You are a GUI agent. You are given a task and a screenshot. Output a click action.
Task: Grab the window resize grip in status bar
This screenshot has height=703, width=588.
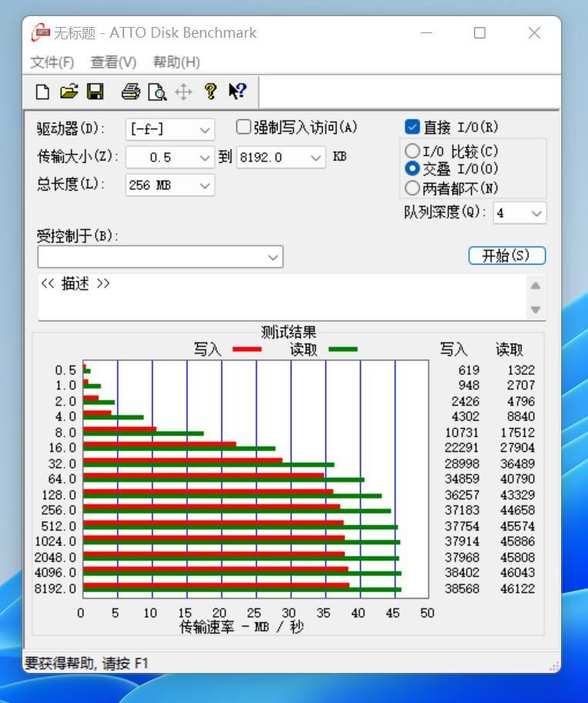coord(554,666)
